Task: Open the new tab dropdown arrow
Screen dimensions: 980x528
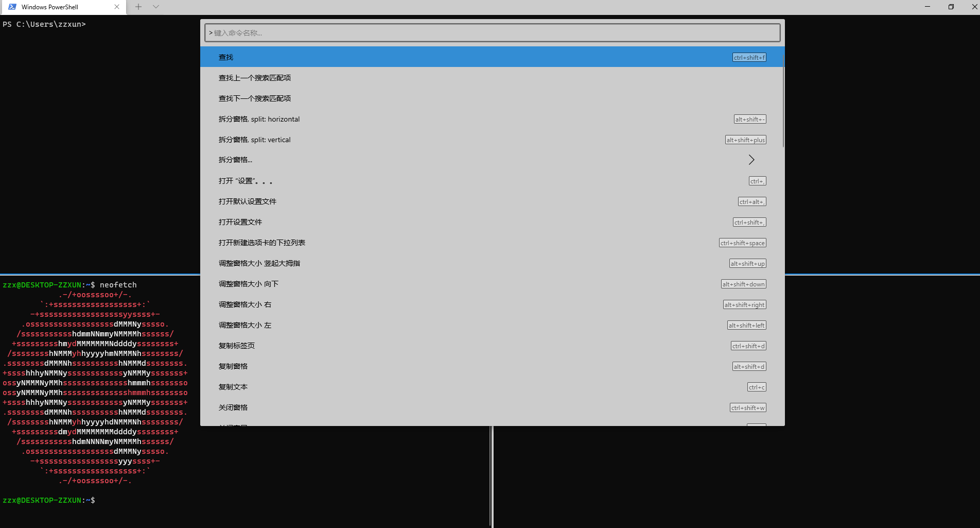Action: tap(156, 7)
